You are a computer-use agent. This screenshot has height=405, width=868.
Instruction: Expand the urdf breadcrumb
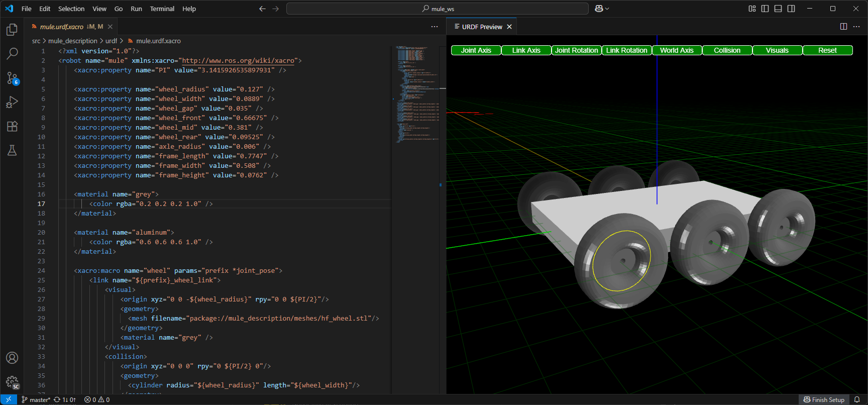(x=111, y=41)
